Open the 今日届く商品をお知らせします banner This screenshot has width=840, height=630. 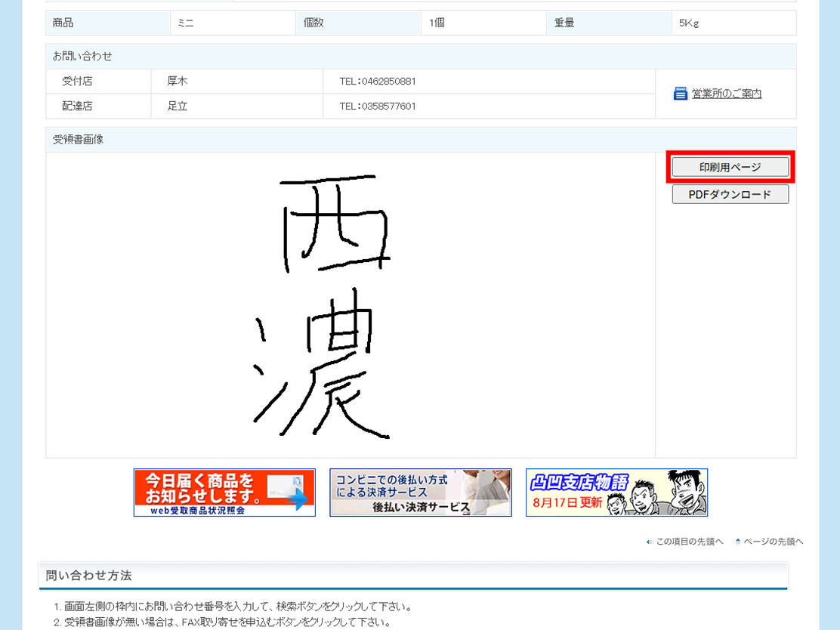(x=224, y=493)
